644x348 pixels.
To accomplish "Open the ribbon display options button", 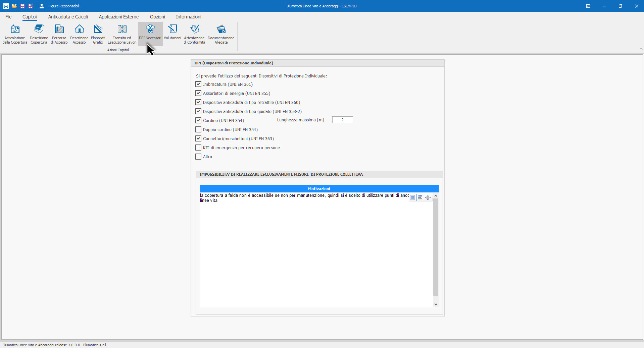I will click(x=588, y=6).
